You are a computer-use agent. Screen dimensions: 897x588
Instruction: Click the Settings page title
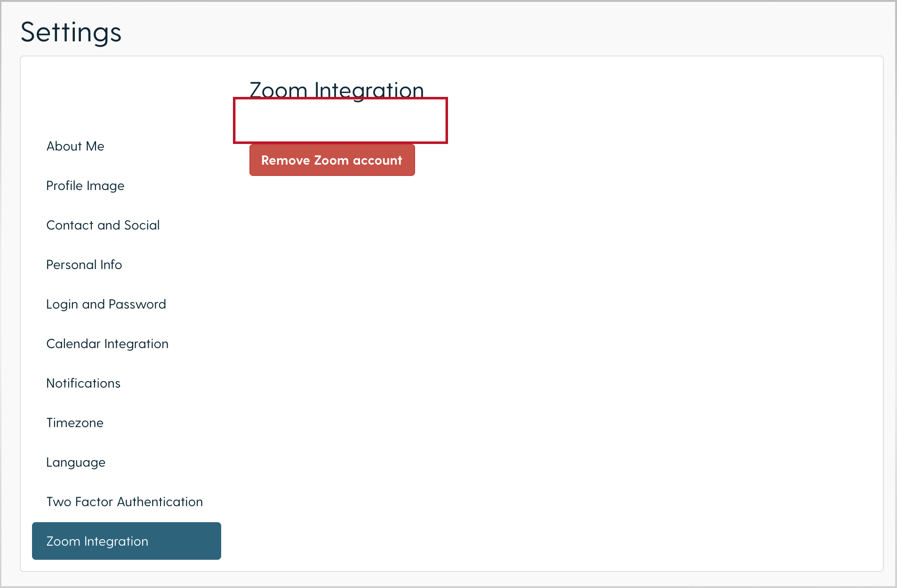pos(71,32)
